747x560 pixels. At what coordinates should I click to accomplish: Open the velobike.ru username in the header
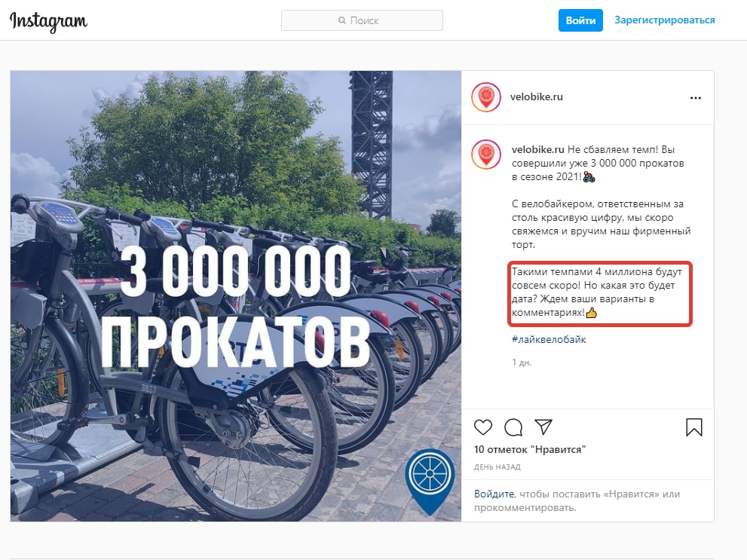(537, 96)
